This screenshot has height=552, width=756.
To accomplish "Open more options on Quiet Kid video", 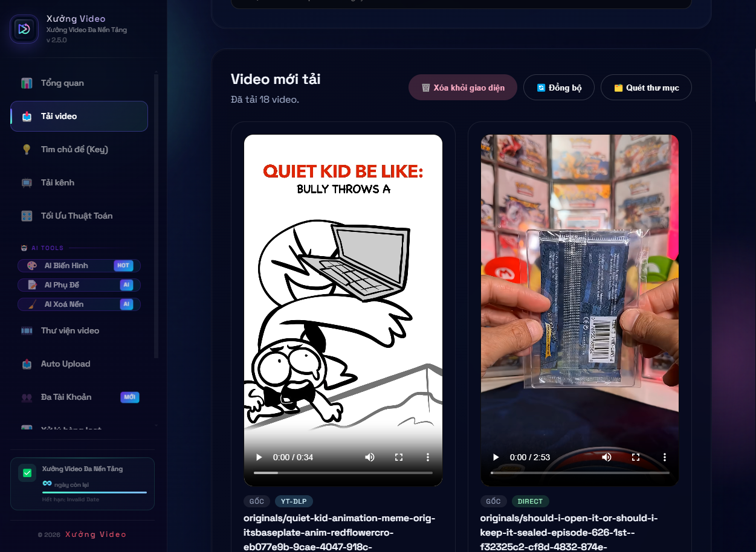I will click(428, 457).
